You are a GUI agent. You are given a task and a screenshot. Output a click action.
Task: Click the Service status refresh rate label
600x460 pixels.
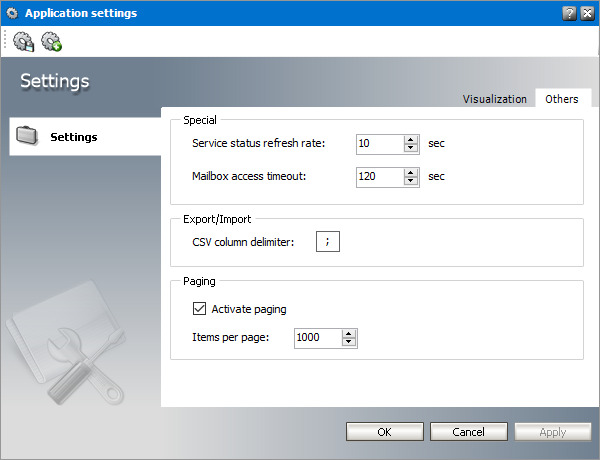tap(258, 143)
